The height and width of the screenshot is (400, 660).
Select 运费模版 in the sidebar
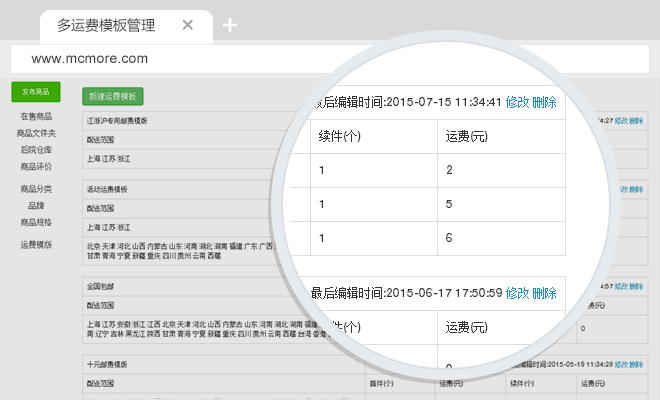tap(36, 244)
